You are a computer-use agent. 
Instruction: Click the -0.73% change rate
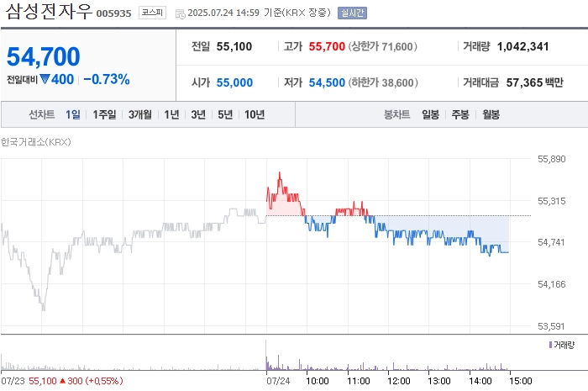107,79
